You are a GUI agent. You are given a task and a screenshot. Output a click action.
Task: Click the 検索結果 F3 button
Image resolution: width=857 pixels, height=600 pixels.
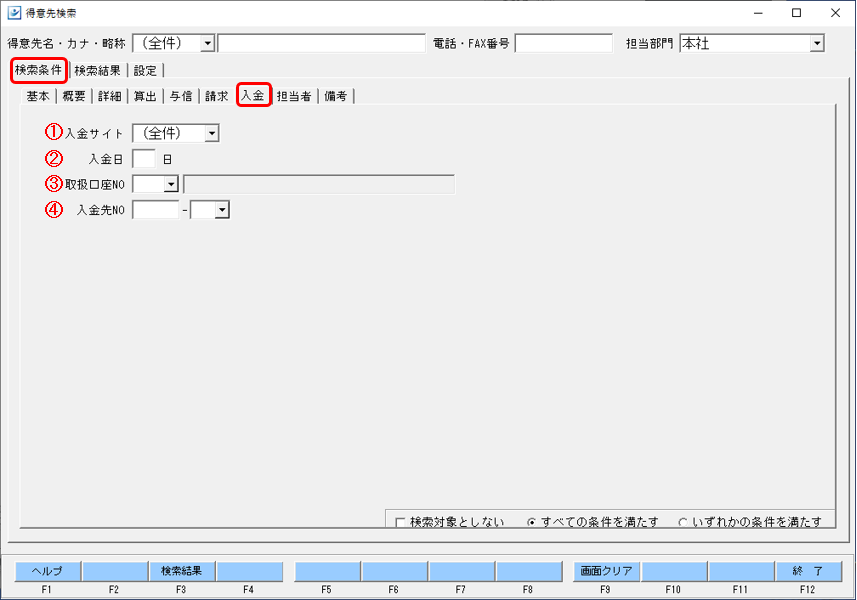181,571
